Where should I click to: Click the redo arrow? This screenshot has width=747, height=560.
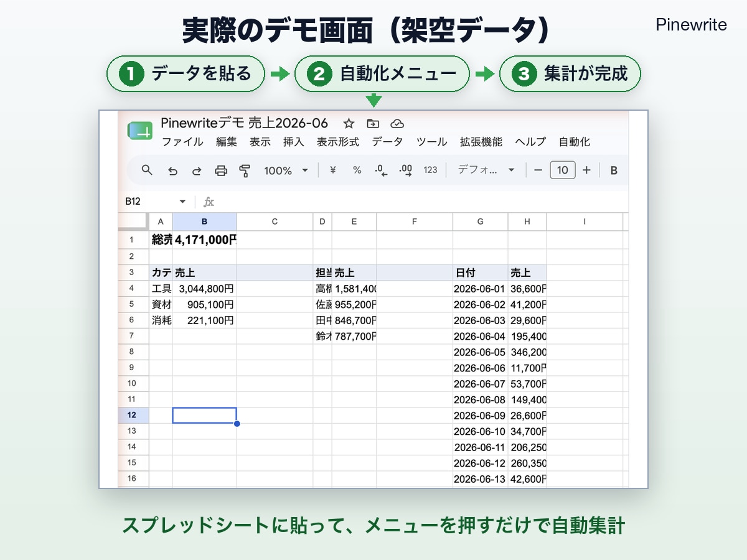click(197, 170)
